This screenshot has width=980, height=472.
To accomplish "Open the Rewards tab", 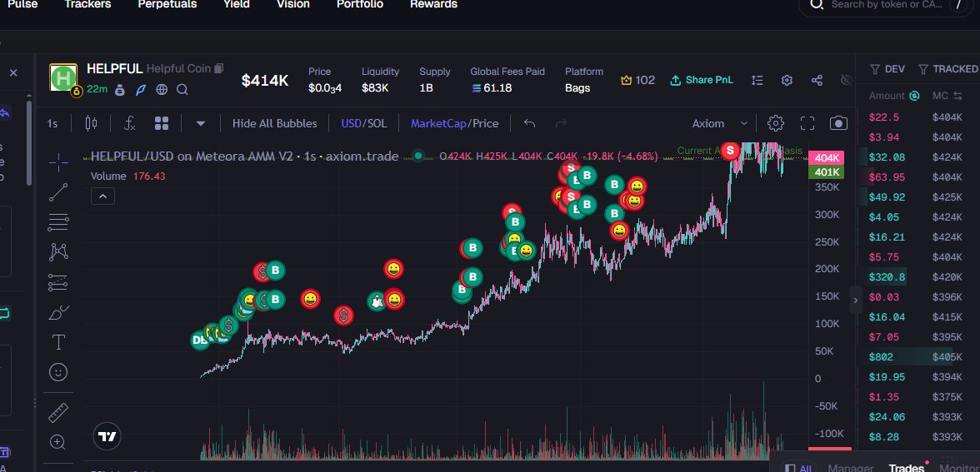I will tap(433, 4).
